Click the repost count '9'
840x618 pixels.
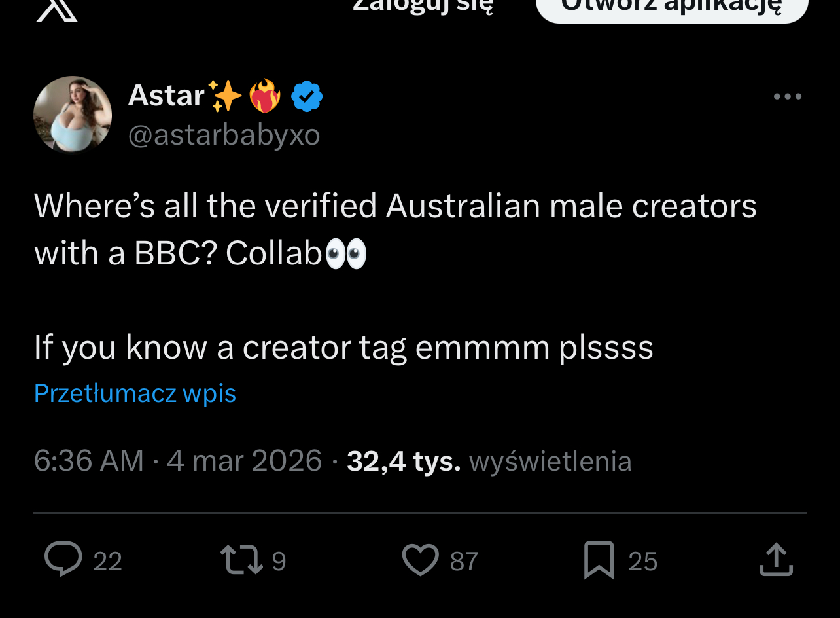[279, 562]
